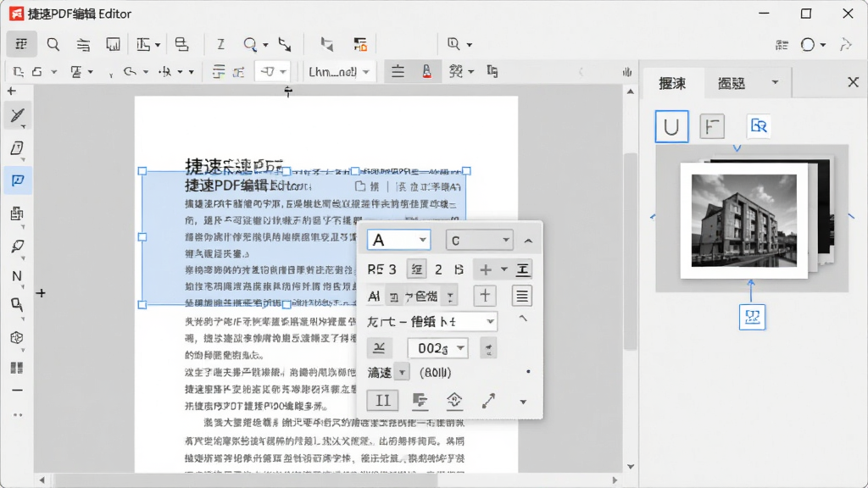Click the top-right selection handle of text box
The height and width of the screenshot is (488, 868).
(466, 171)
